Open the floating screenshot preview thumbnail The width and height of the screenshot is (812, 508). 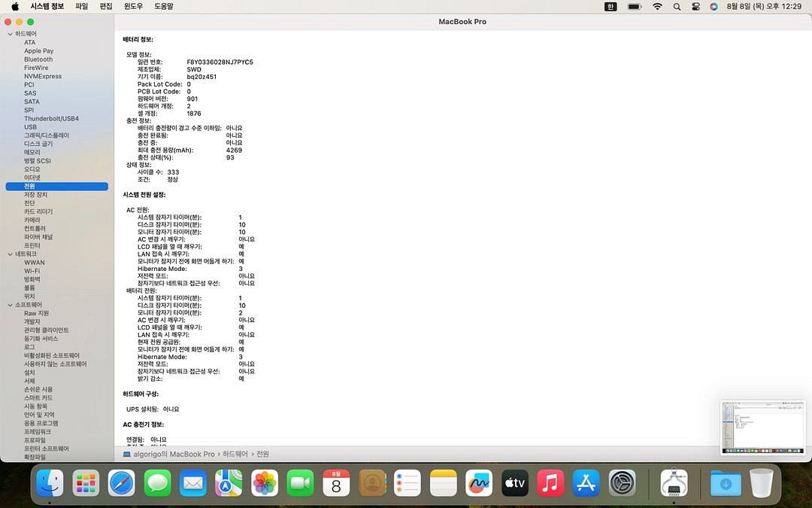(x=763, y=428)
